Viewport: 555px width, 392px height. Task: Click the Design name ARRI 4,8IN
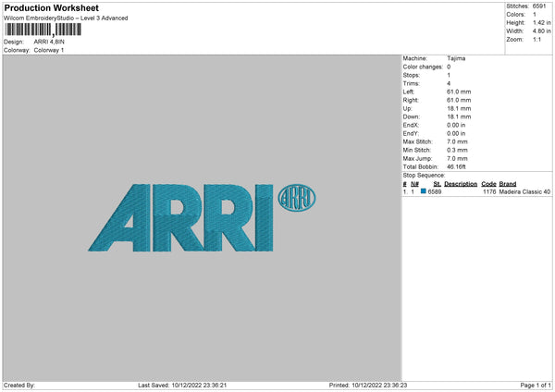tap(50, 42)
